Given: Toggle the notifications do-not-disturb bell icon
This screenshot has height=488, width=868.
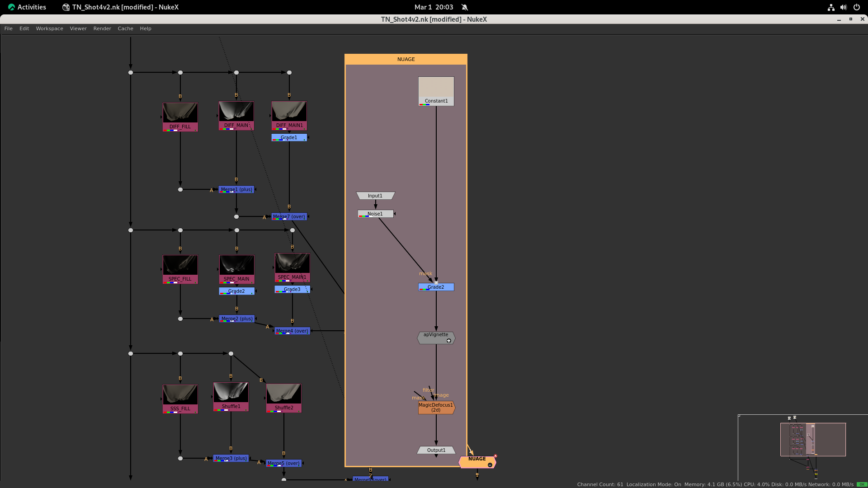Looking at the screenshot, I should (465, 7).
